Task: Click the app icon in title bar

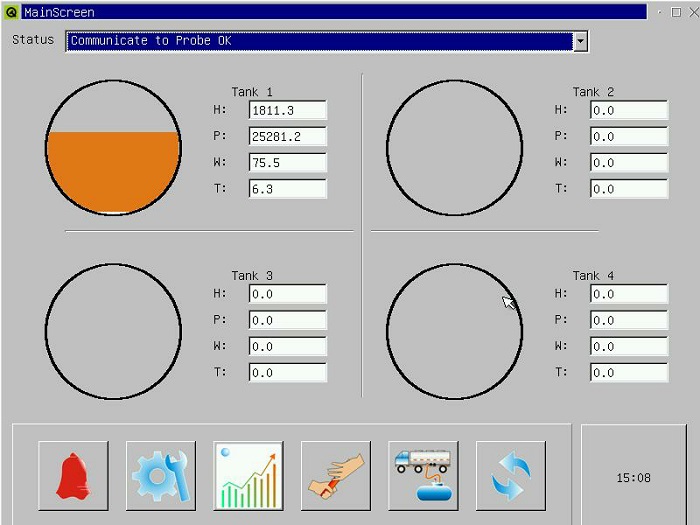Action: coord(11,12)
